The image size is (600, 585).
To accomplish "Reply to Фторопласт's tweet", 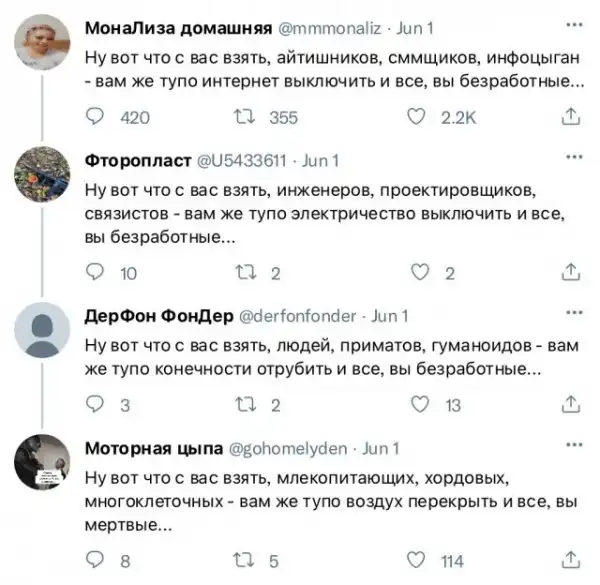I will point(94,272).
